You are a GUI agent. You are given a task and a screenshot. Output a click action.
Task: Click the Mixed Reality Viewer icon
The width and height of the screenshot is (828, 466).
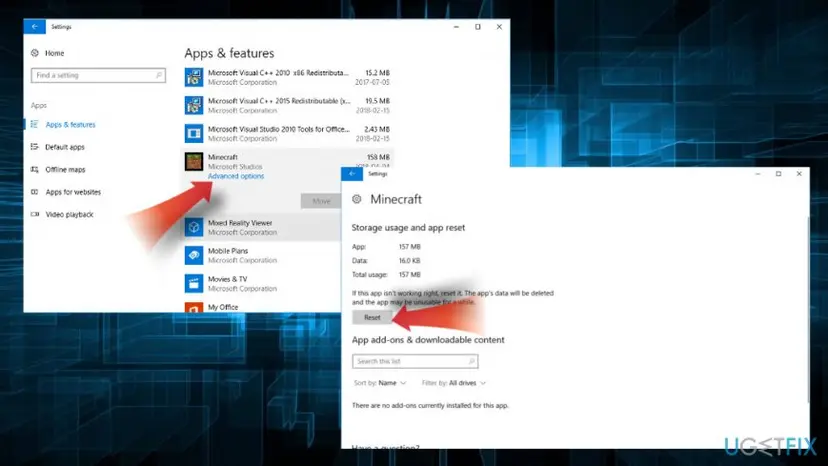point(194,227)
